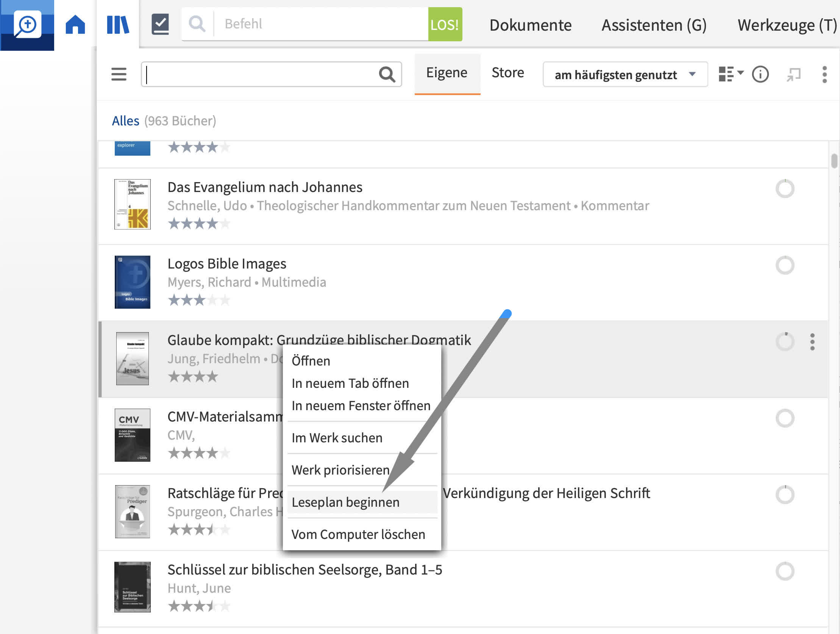The height and width of the screenshot is (634, 840).
Task: Open the Werkzeuge (T) menu
Action: coord(787,25)
